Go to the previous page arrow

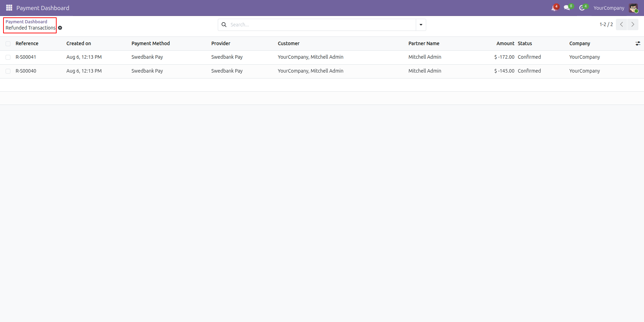tap(621, 24)
